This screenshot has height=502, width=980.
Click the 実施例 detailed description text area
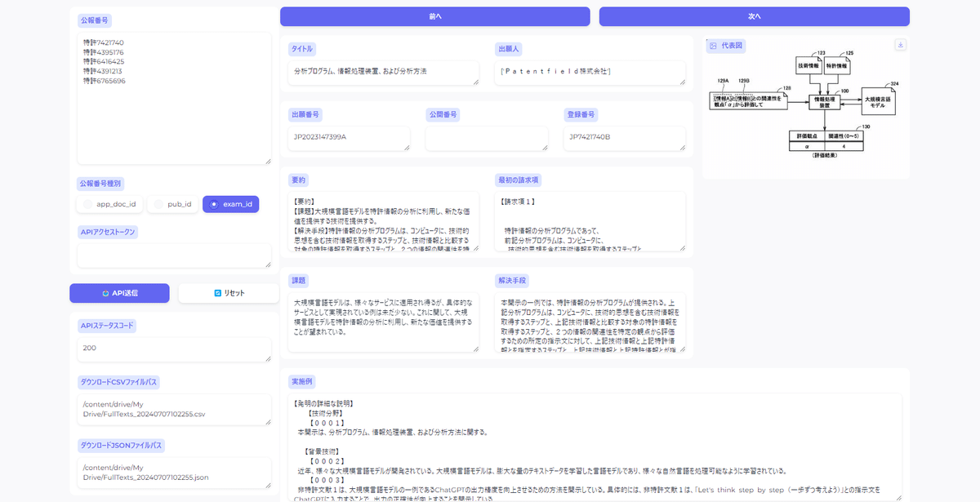595,447
